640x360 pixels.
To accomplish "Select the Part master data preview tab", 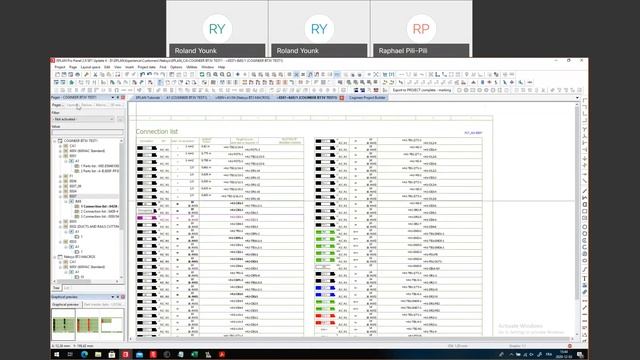I will tap(103, 304).
